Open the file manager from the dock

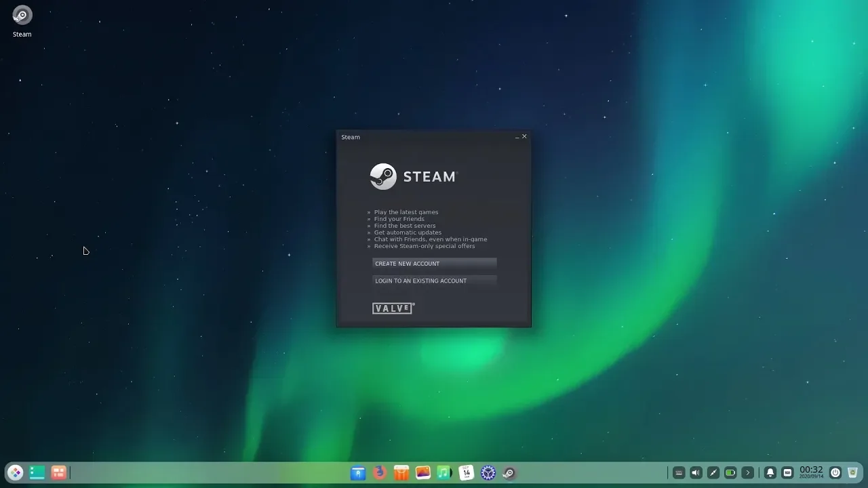(x=358, y=473)
